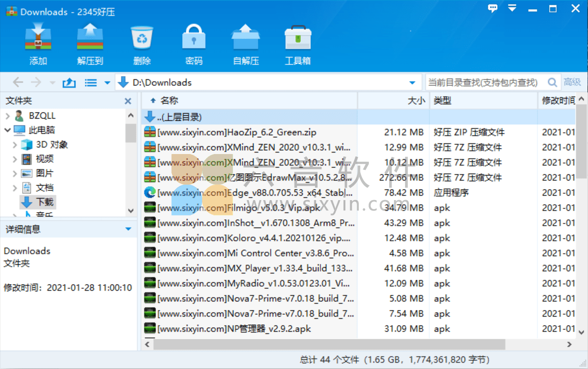Image resolution: width=588 pixels, height=369 pixels.
Task: Click the 添加 (Add) toolbar icon
Action: [38, 43]
